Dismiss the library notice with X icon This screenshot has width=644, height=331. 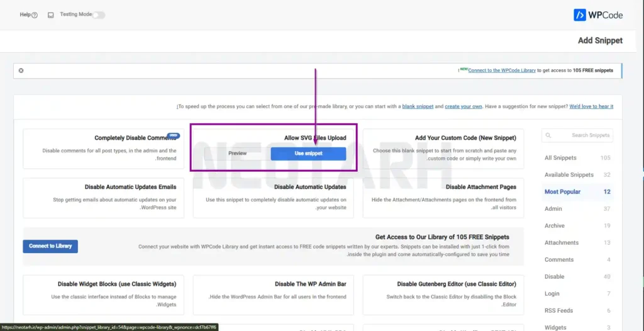point(21,70)
